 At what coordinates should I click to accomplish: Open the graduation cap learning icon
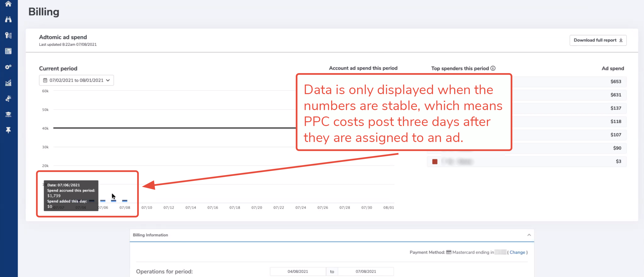pyautogui.click(x=8, y=114)
